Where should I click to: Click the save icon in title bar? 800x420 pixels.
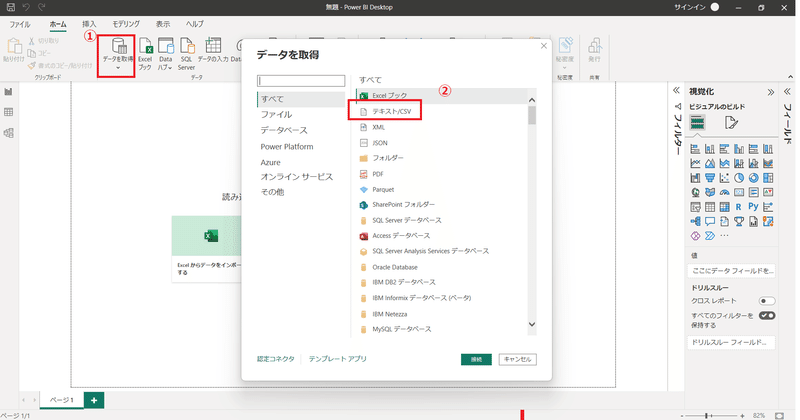point(10,7)
